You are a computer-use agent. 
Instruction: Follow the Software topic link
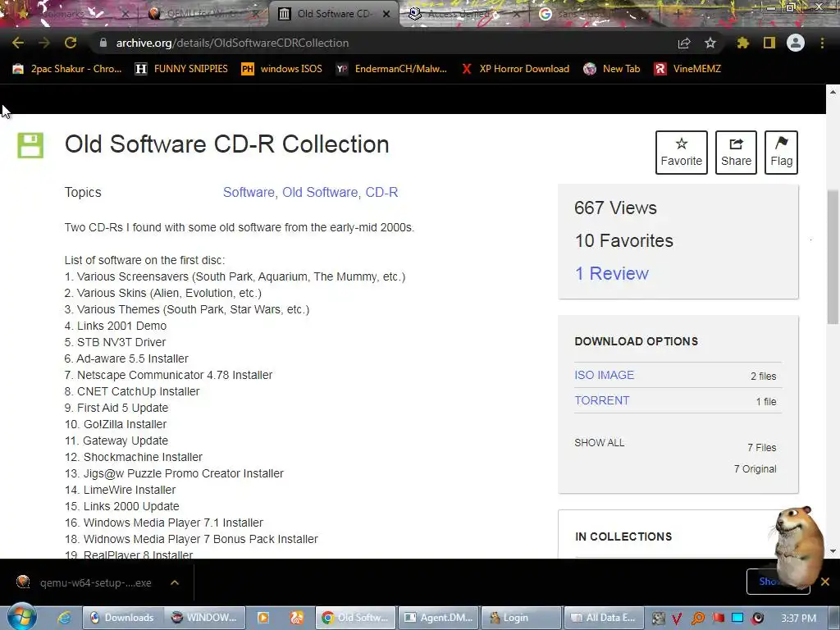click(249, 192)
